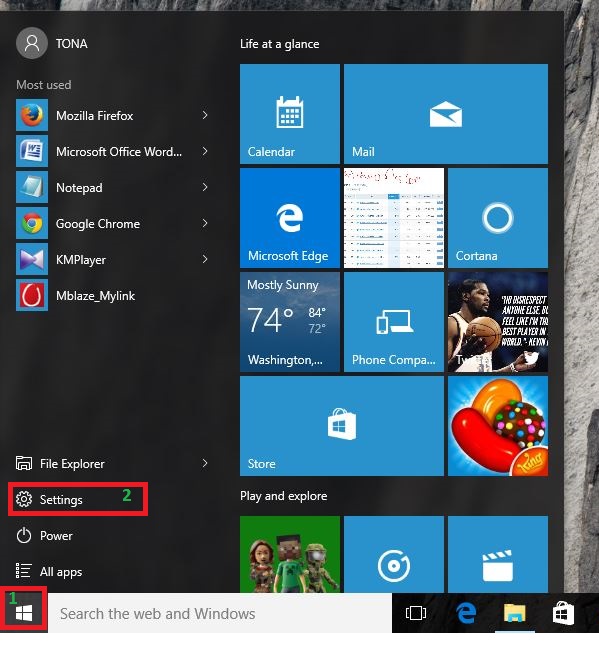Screen dimensions: 599x646
Task: Click the File Explorer label
Action: pos(72,464)
